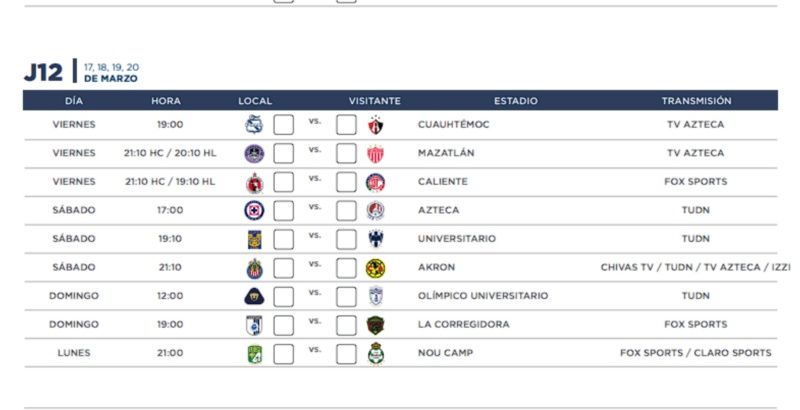Click the Puebla team logo
The width and height of the screenshot is (800, 410).
(x=254, y=125)
